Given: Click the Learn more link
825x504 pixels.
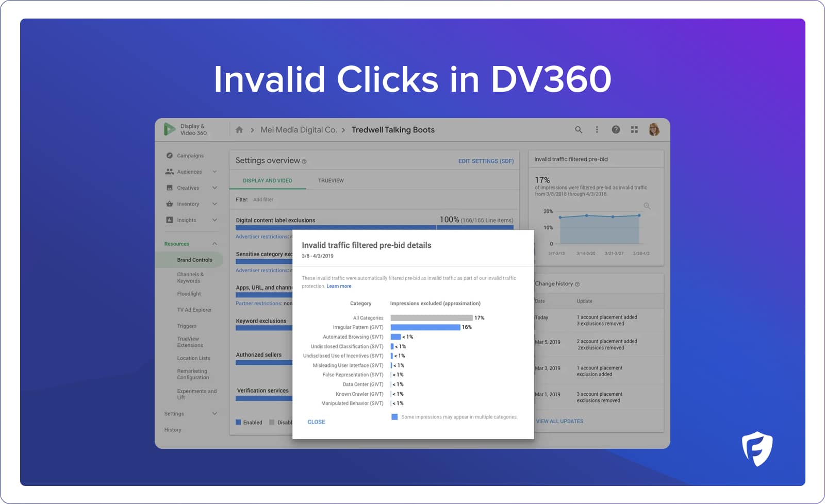Looking at the screenshot, I should point(339,287).
